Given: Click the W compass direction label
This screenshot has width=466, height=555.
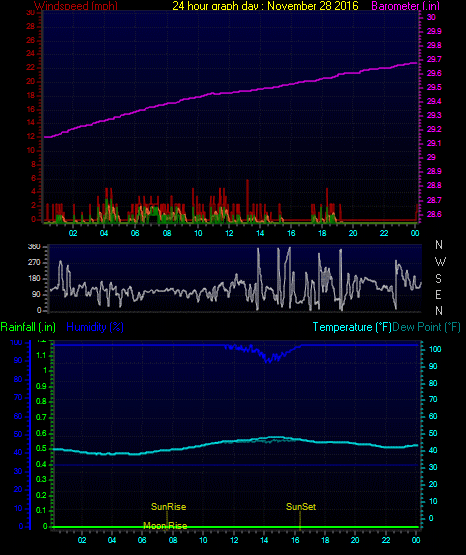Looking at the screenshot, I should (x=440, y=262).
